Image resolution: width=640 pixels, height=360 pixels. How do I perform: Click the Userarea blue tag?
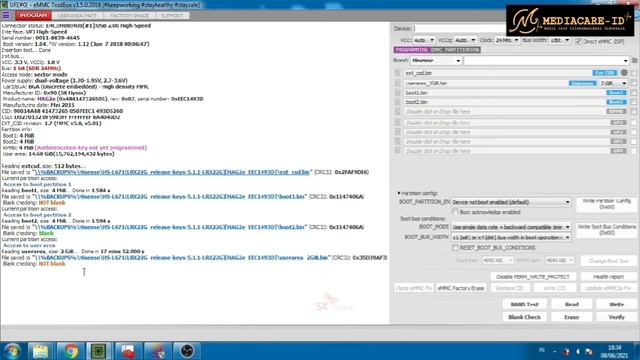(x=582, y=83)
